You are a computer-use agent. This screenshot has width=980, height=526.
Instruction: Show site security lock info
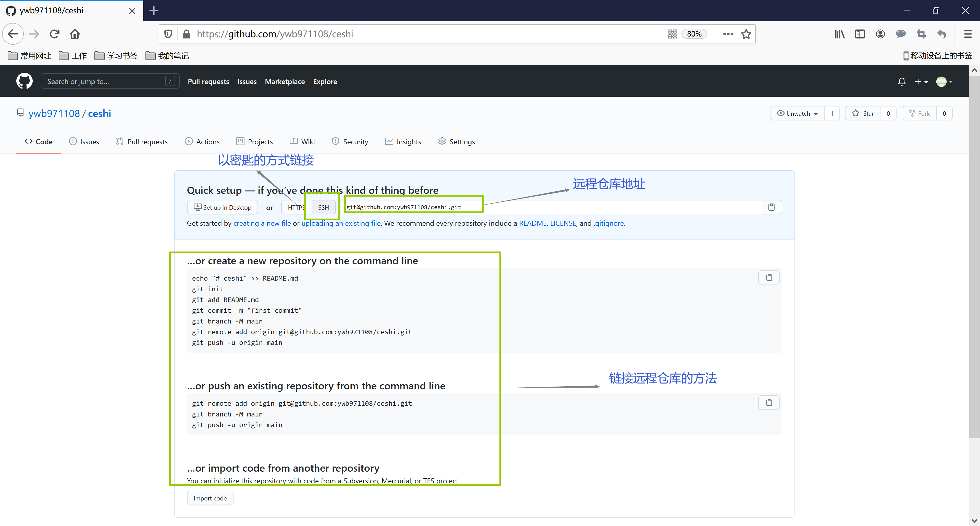(x=186, y=34)
